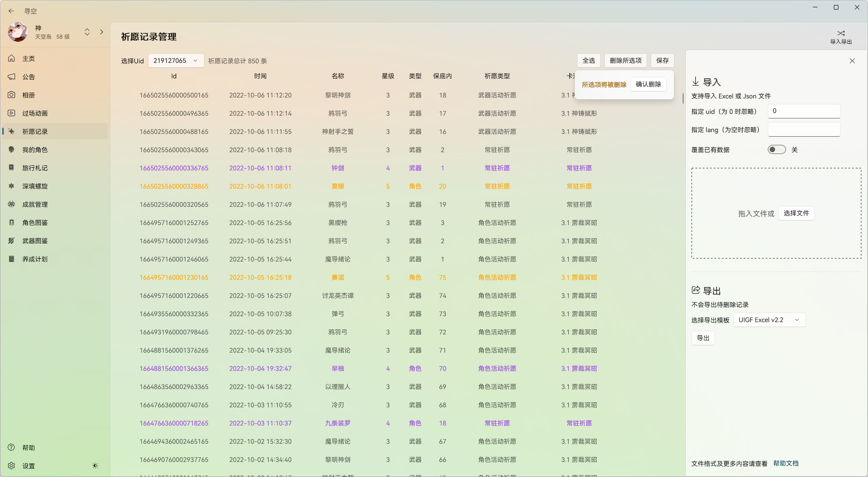Click the theme brightness icon beside 设置

point(95,466)
